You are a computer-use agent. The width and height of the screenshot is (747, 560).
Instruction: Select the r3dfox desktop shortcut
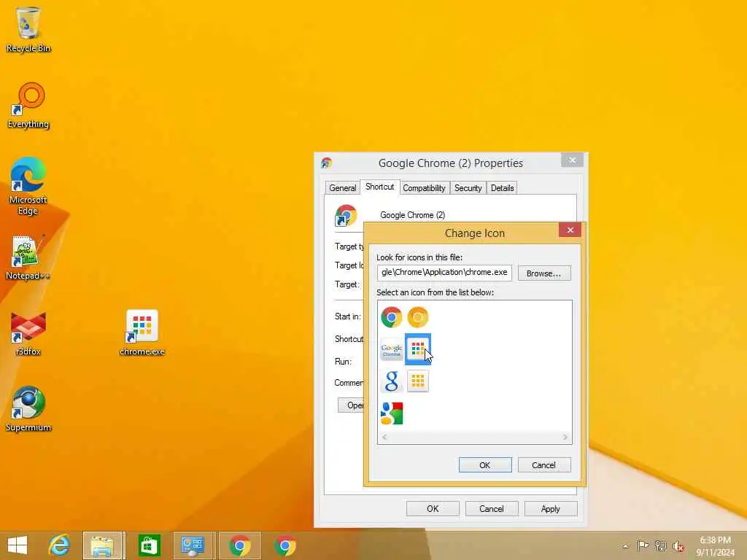[28, 333]
